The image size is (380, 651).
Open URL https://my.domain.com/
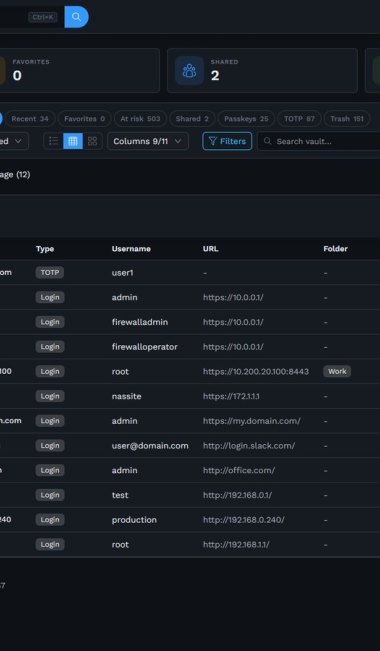click(x=252, y=421)
